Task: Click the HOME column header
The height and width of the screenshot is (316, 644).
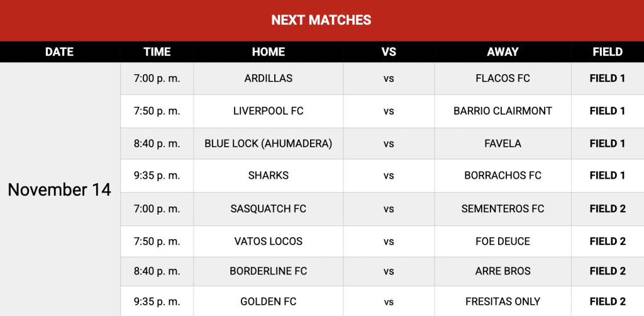Action: [x=269, y=52]
